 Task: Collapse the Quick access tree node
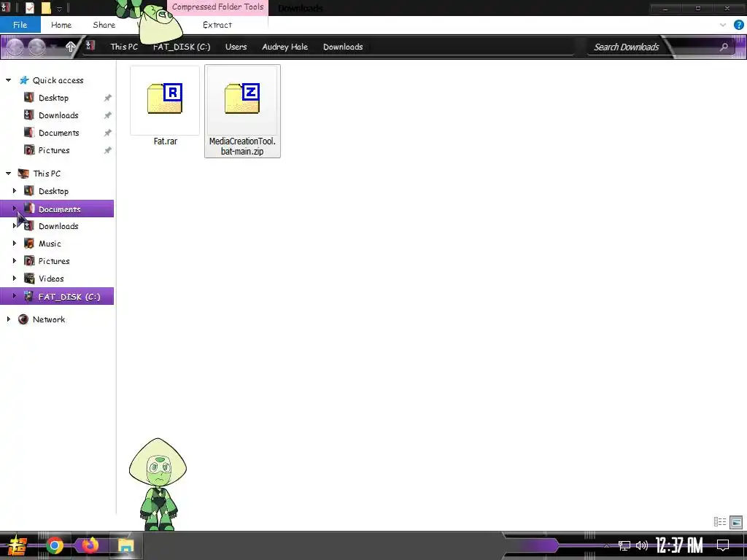tap(8, 80)
